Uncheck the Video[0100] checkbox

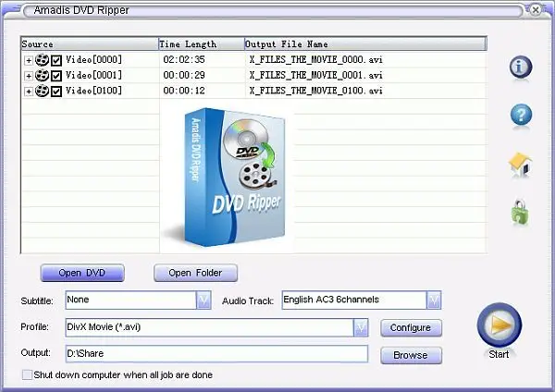pos(56,92)
